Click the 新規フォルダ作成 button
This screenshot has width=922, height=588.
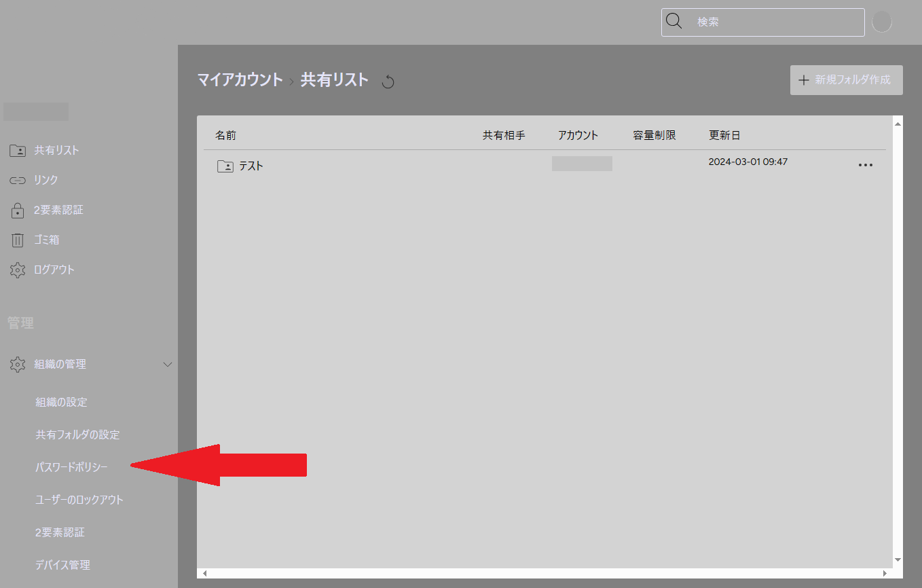(847, 80)
